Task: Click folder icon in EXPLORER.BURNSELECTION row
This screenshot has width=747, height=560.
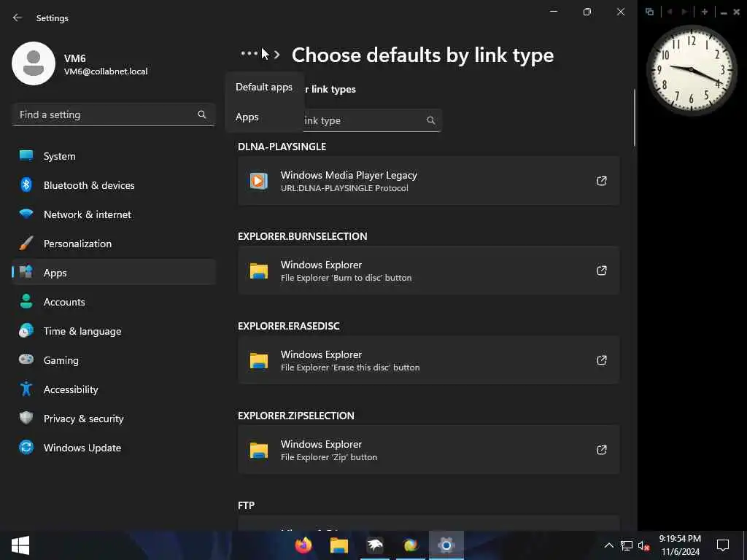Action: (259, 271)
